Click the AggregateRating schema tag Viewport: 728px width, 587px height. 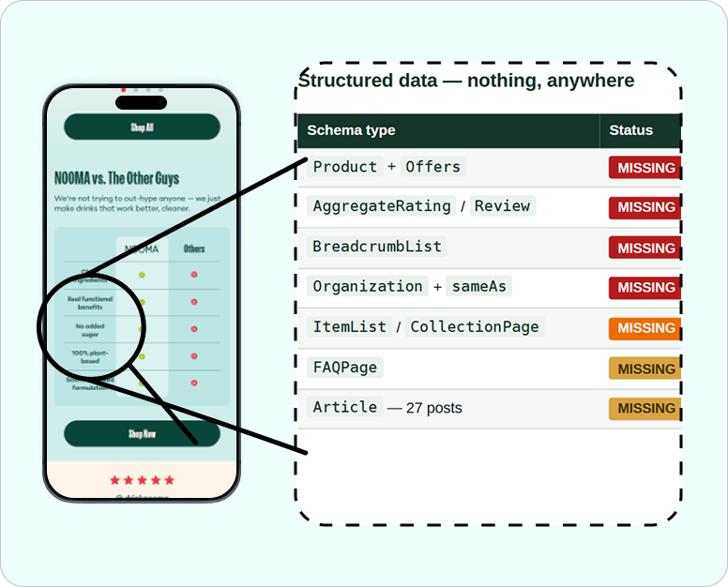point(382,206)
